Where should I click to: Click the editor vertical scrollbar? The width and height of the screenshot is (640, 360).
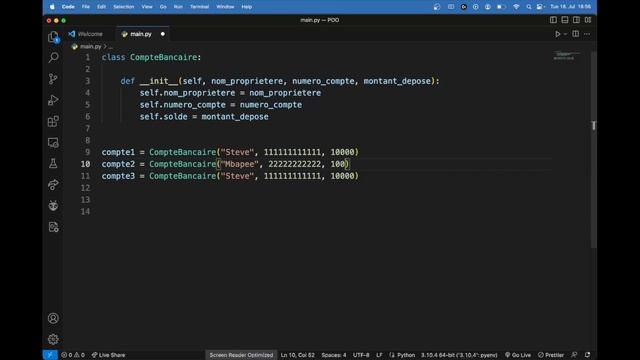[594, 149]
